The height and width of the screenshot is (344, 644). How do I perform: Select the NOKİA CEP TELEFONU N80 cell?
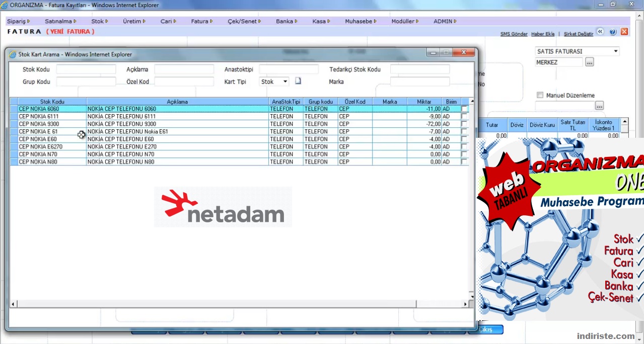(x=177, y=162)
